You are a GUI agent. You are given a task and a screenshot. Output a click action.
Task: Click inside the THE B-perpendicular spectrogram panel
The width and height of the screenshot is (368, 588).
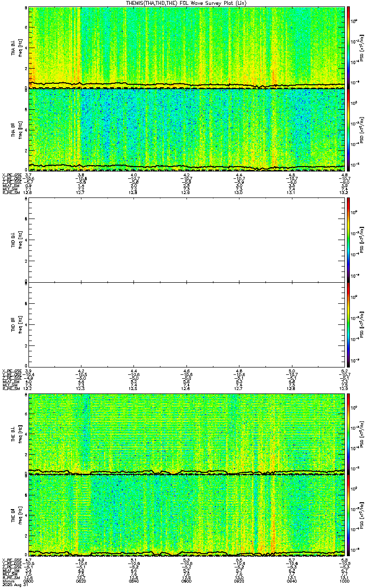click(x=187, y=434)
